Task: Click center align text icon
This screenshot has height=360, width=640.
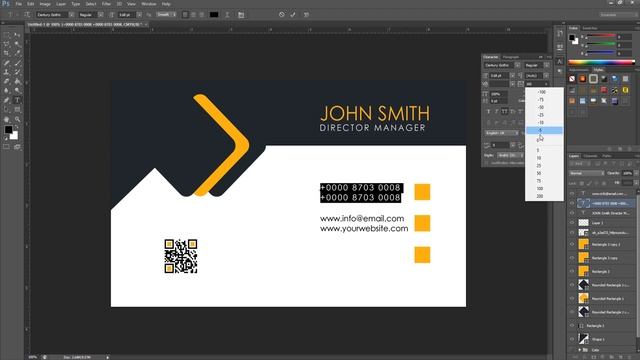Action: click(x=193, y=15)
